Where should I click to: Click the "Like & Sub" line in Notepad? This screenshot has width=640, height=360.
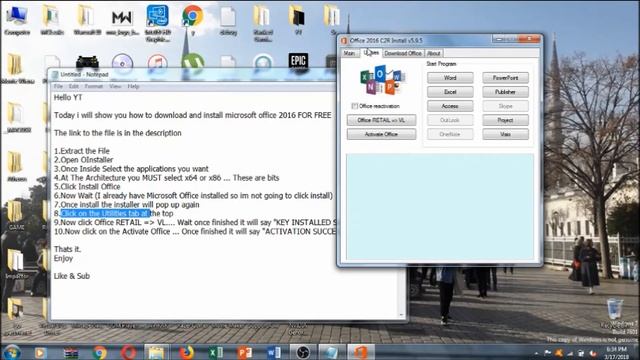coord(71,276)
